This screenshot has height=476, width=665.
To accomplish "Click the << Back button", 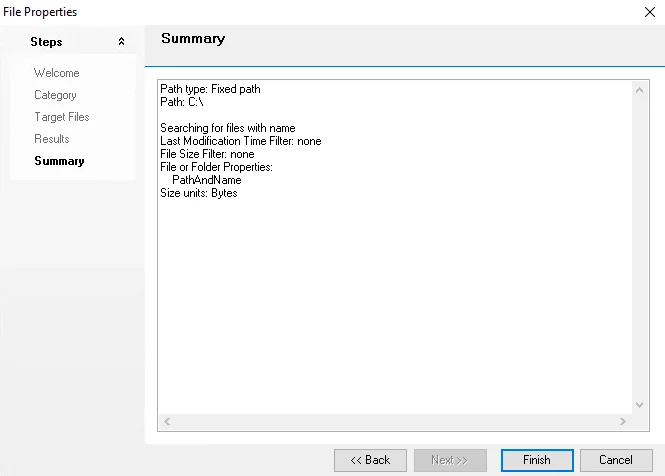I will click(x=370, y=460).
